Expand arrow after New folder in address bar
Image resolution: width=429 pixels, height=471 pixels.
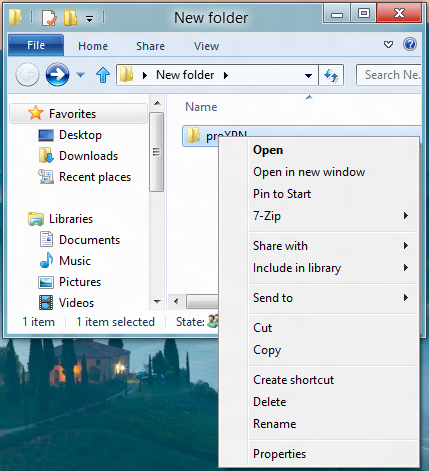226,76
